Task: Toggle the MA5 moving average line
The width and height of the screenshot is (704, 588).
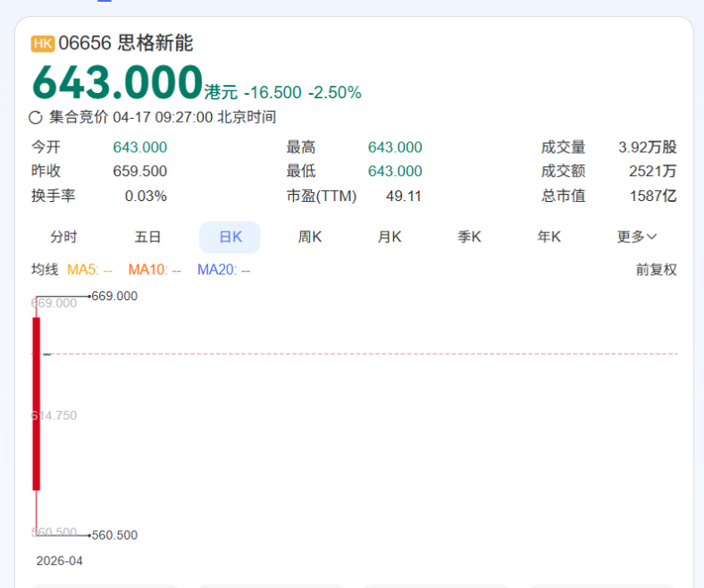Action: coord(89,270)
